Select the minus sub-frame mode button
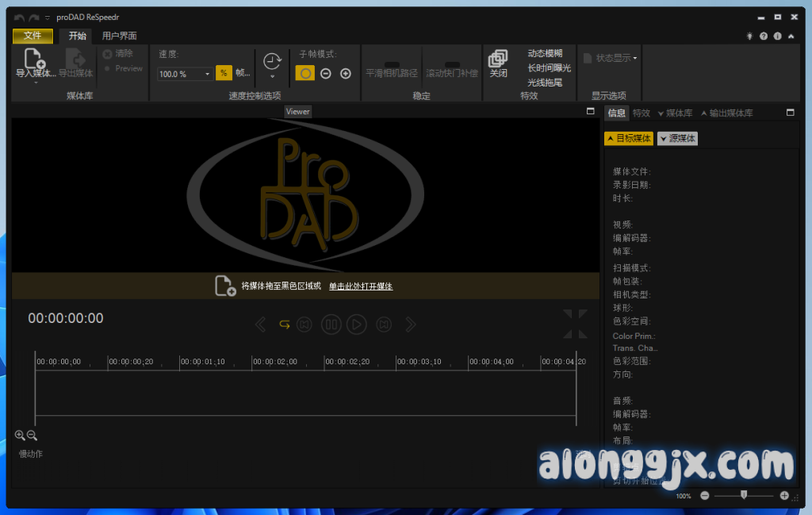 [325, 73]
